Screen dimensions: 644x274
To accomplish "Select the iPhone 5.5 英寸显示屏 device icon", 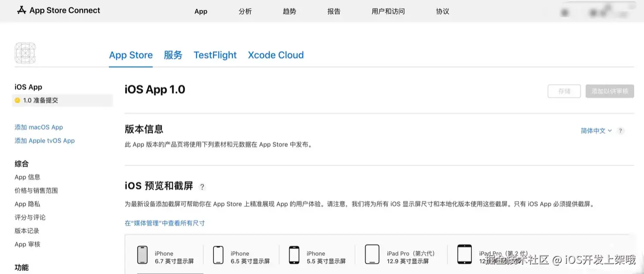I will (x=294, y=254).
